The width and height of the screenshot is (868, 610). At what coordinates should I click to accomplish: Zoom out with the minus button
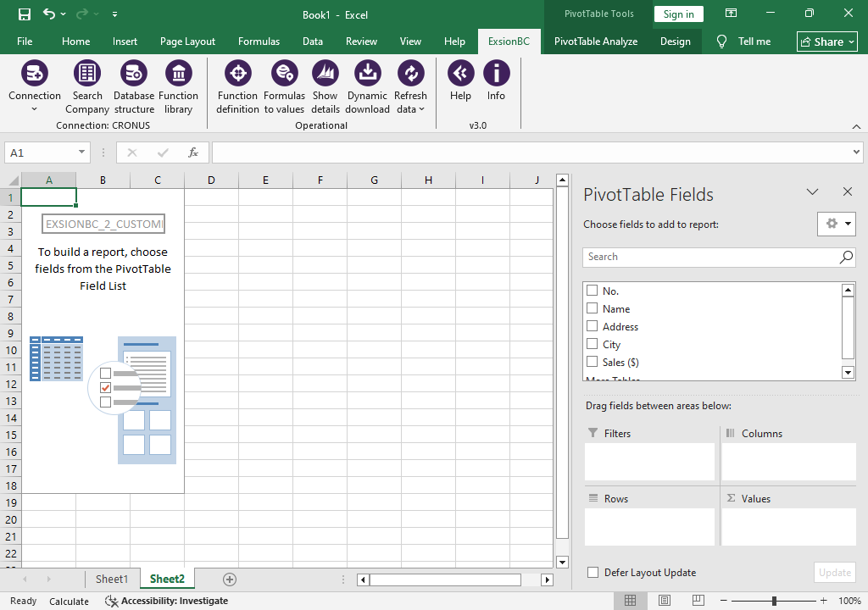(723, 601)
